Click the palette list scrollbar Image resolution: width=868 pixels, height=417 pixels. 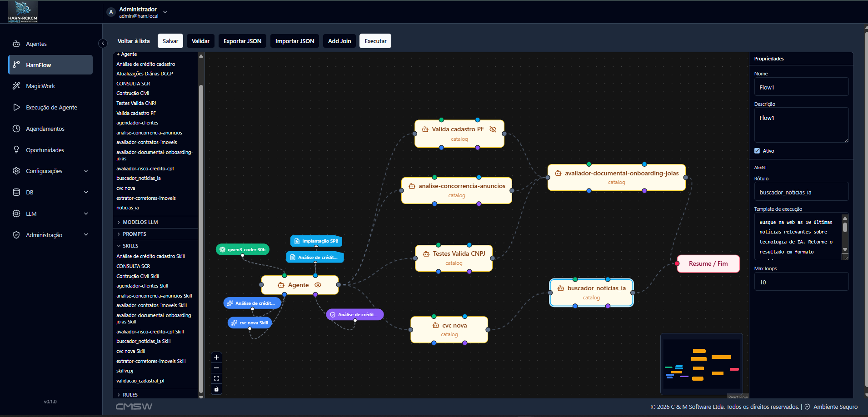tap(201, 238)
